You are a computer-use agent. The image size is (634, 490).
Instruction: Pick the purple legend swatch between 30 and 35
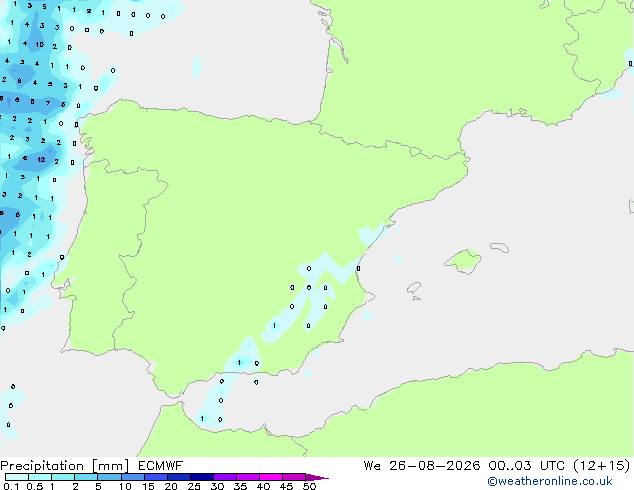pos(225,477)
